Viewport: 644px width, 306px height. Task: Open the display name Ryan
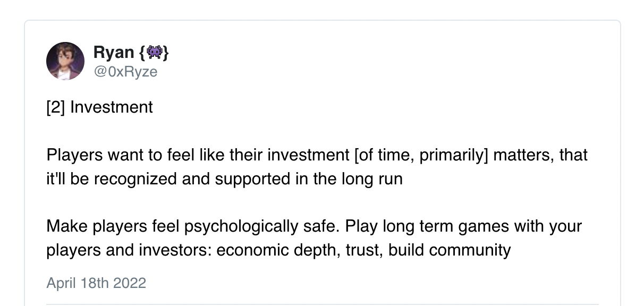(114, 53)
